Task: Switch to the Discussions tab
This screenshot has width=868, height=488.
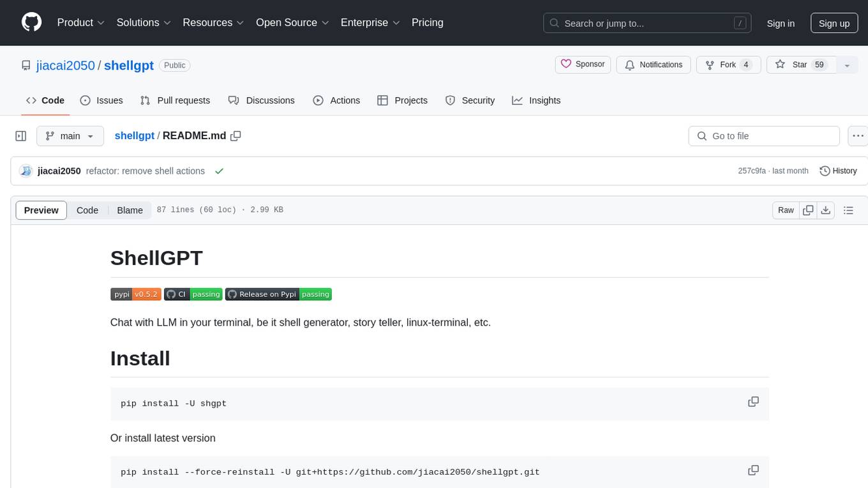Action: click(x=262, y=100)
